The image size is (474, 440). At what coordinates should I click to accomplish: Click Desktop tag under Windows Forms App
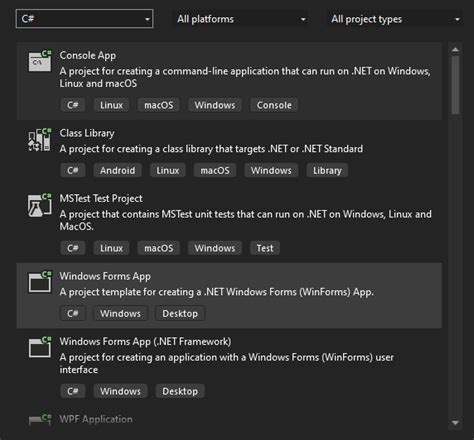tap(180, 313)
